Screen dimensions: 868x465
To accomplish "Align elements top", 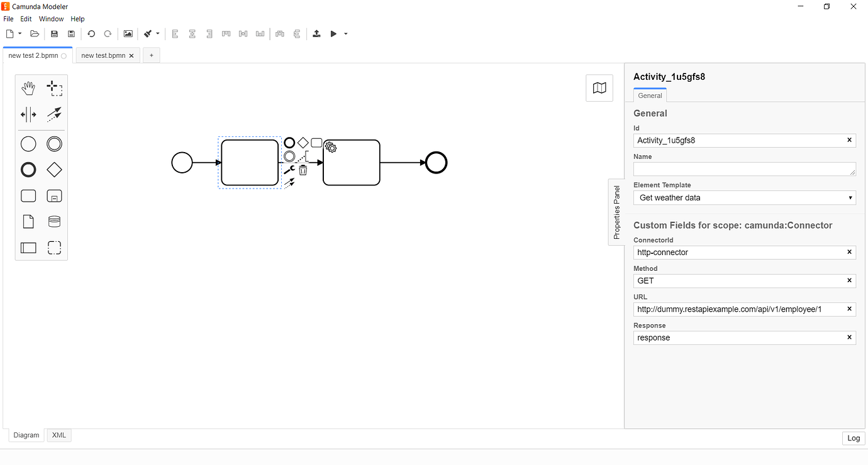I will click(x=226, y=34).
